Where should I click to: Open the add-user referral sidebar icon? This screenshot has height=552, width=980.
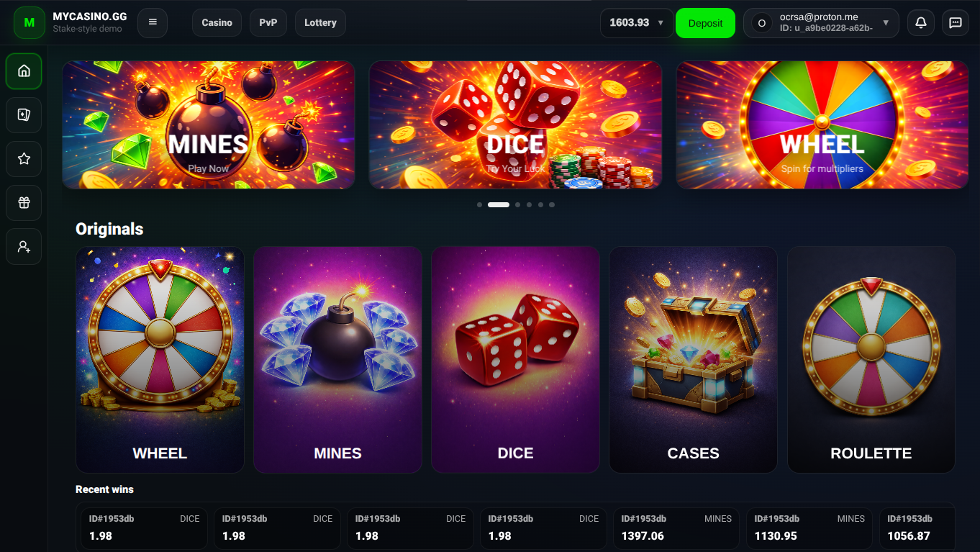coord(24,247)
